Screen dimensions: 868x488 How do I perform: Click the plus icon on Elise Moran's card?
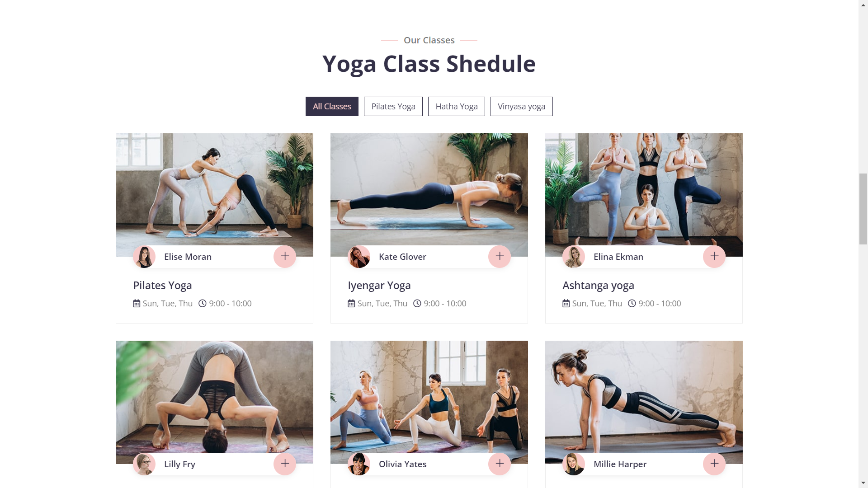coord(285,257)
